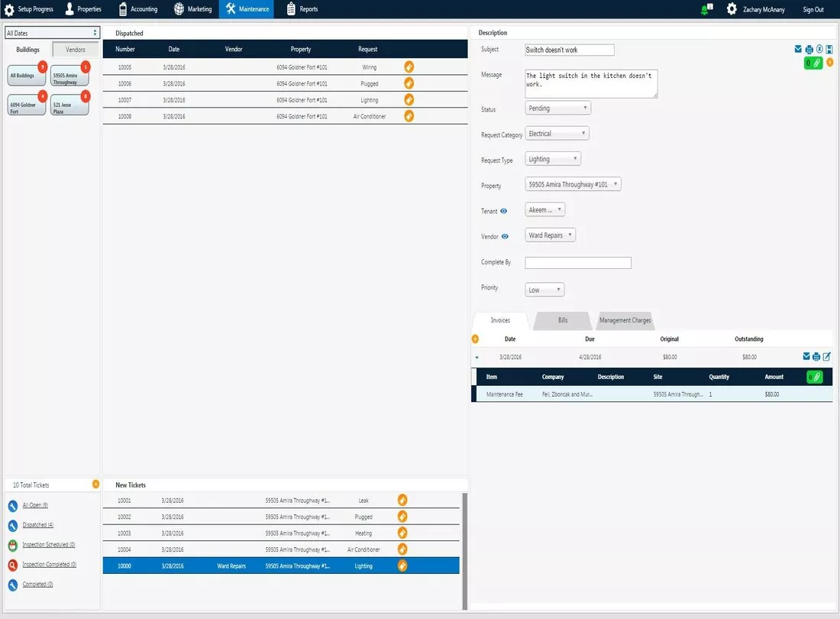Add a new ticket with orange plus

pos(96,485)
